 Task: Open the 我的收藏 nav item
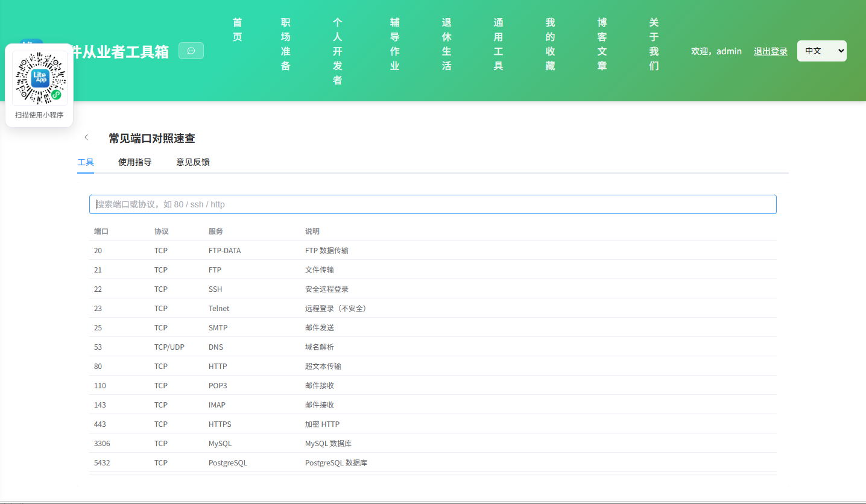tap(551, 44)
